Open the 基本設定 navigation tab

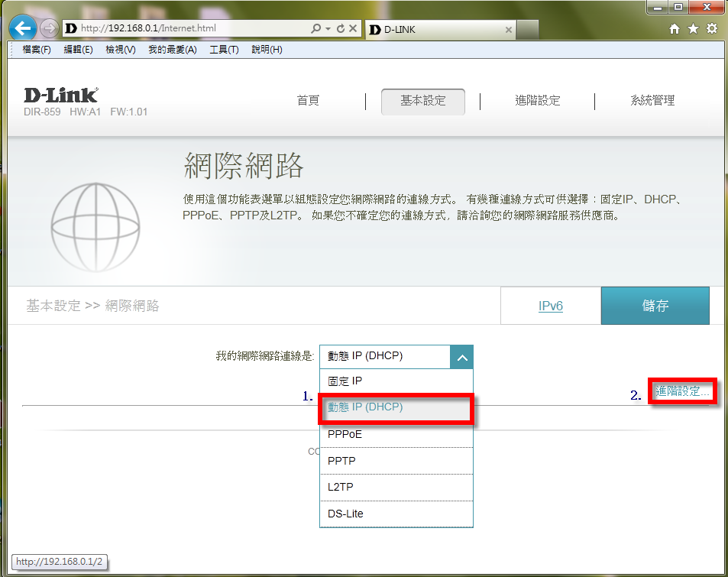(x=422, y=101)
